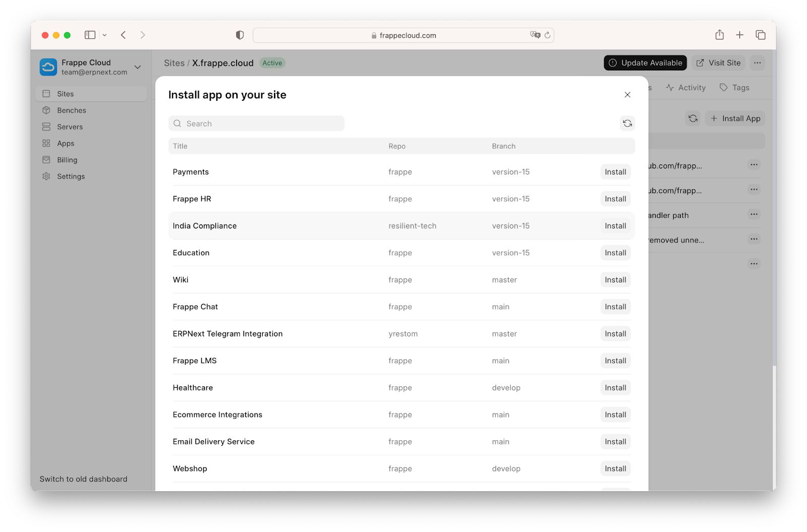Viewport: 807px width, 532px height.
Task: Install the Frappe HR app
Action: pyautogui.click(x=615, y=199)
